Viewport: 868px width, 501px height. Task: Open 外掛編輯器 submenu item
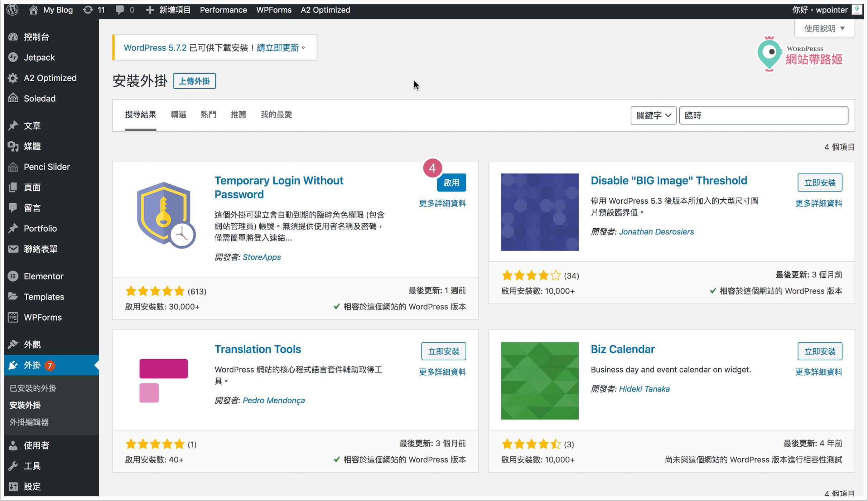(x=29, y=422)
